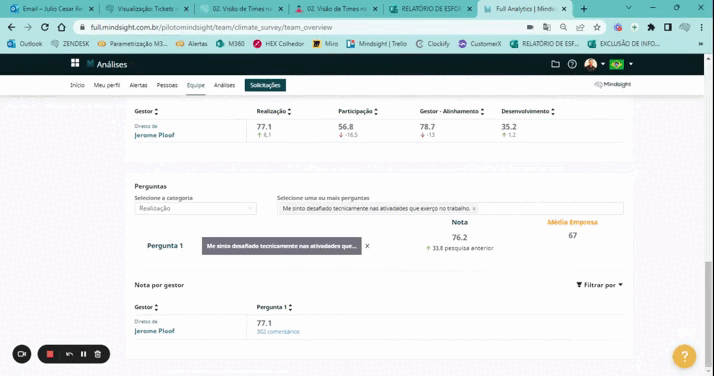Screen dimensions: 714x376
Task: Pause the screen recording
Action: (83, 354)
